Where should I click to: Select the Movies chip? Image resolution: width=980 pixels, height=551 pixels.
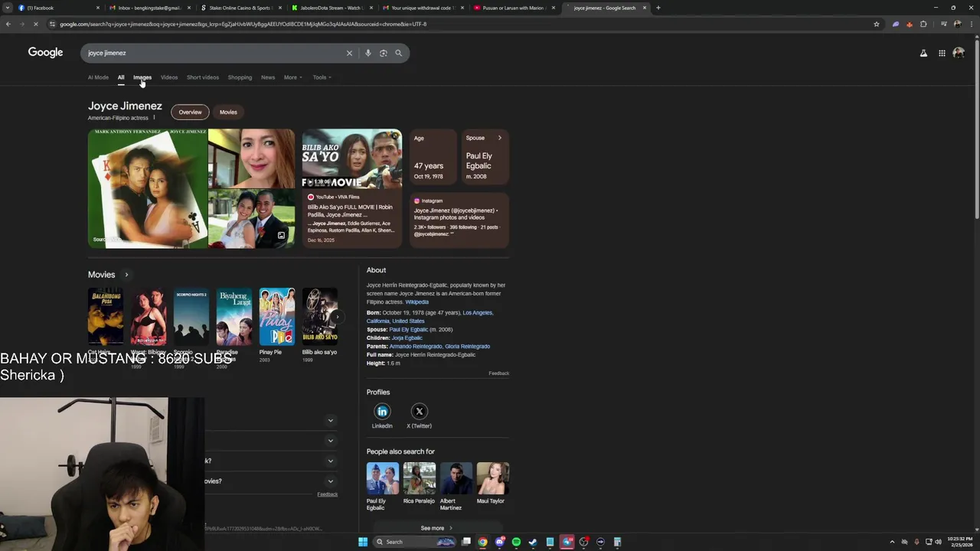(x=228, y=112)
